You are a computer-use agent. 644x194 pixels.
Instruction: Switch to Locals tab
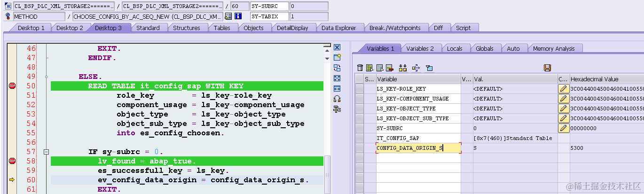point(455,48)
